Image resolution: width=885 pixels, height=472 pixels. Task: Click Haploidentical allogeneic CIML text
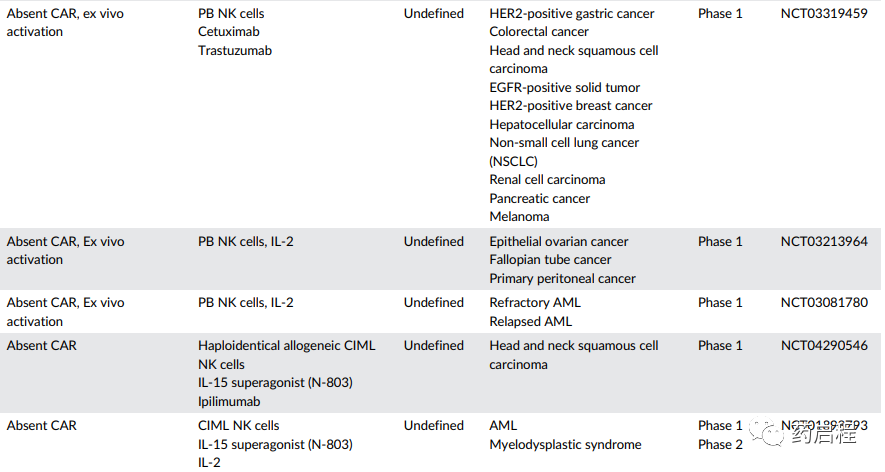click(287, 346)
